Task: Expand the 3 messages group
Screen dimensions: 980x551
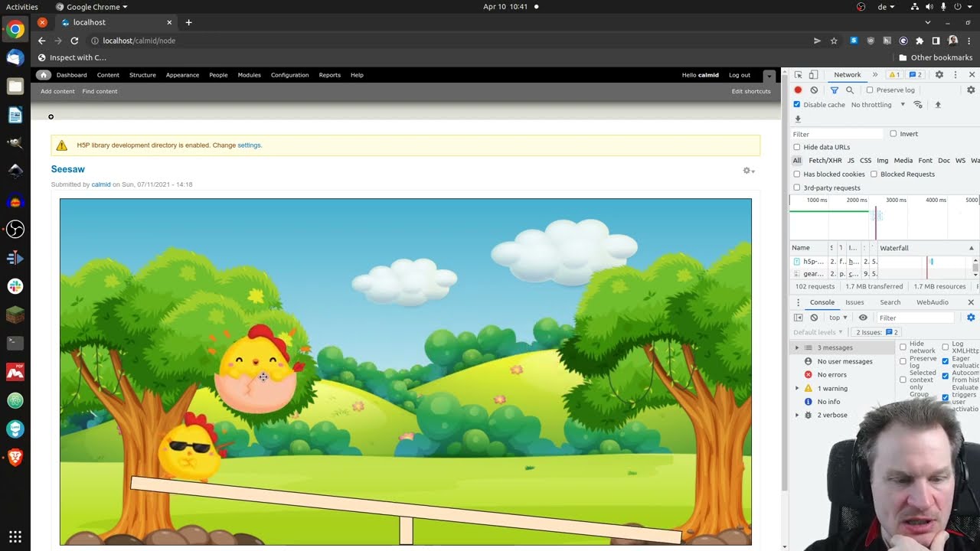Action: (x=797, y=348)
